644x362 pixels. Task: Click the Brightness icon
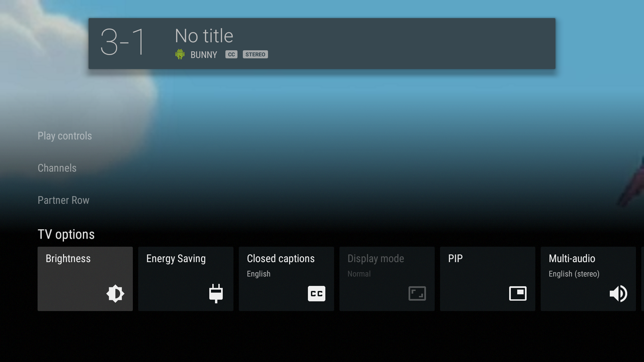115,294
